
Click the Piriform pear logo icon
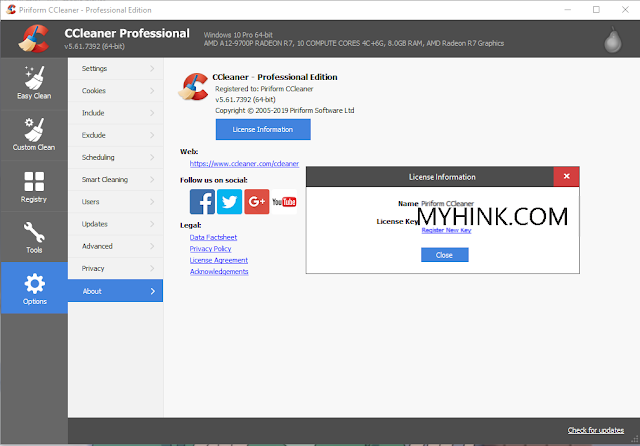(613, 40)
